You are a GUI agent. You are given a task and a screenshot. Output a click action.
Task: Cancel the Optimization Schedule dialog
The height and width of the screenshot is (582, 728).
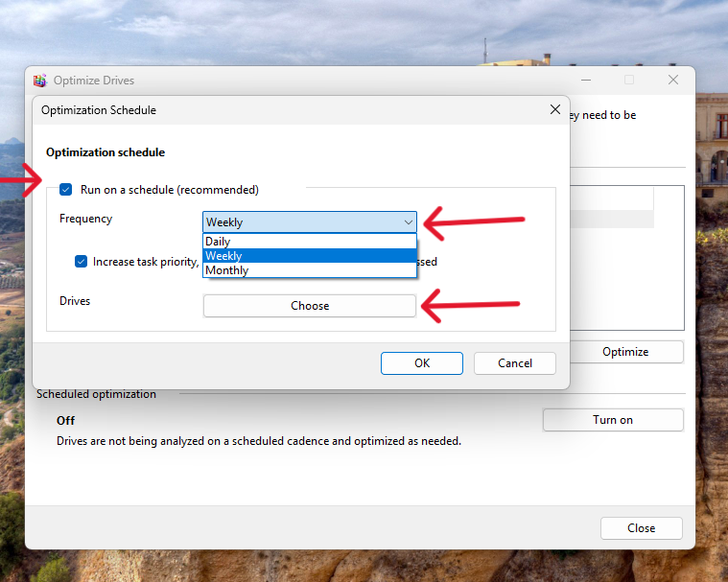(x=515, y=363)
